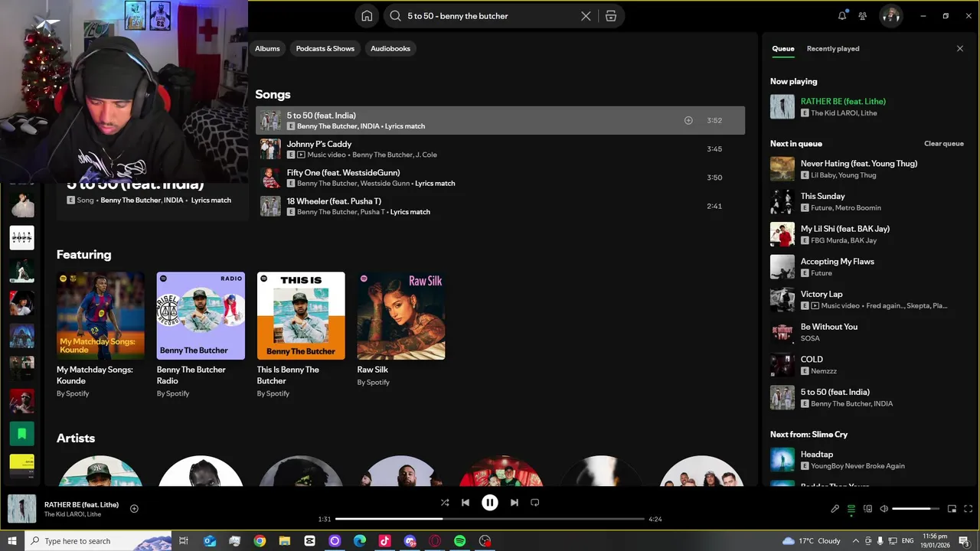
Task: Open the Browse icon beside search bar
Action: 611,16
